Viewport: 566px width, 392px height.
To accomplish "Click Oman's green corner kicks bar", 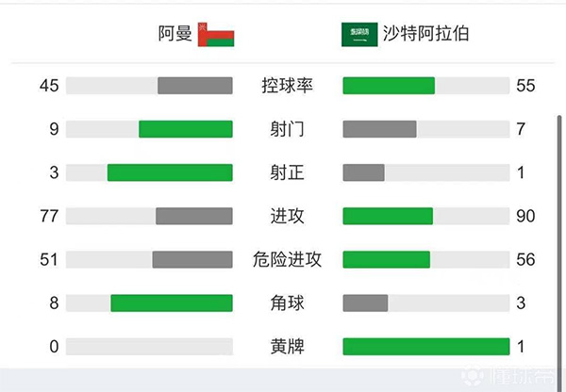I will pyautogui.click(x=172, y=302).
